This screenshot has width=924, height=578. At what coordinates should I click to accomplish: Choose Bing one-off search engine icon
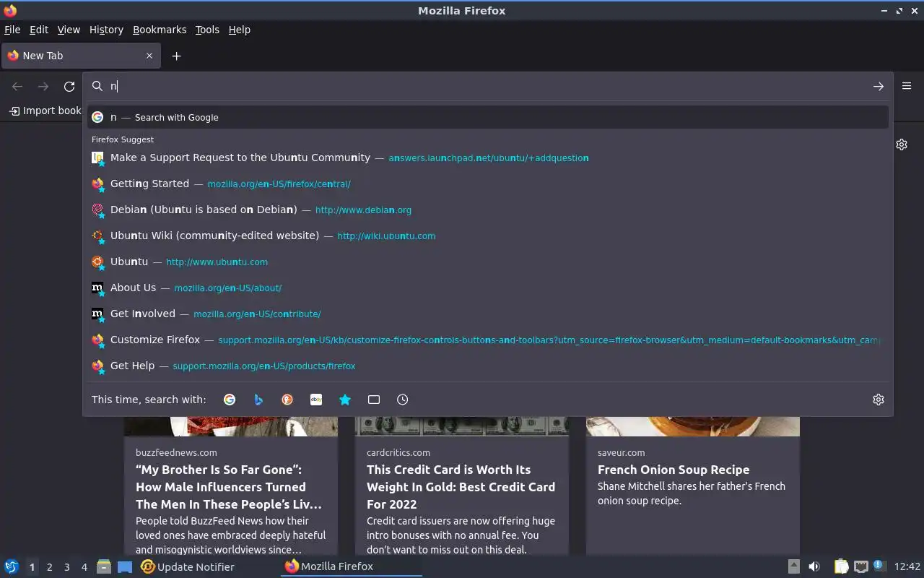point(258,400)
